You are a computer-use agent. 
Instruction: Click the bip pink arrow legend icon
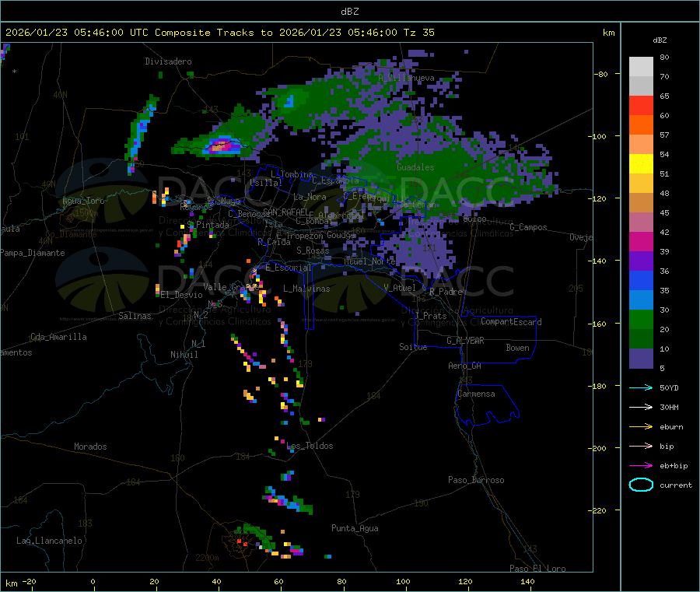pyautogui.click(x=641, y=446)
